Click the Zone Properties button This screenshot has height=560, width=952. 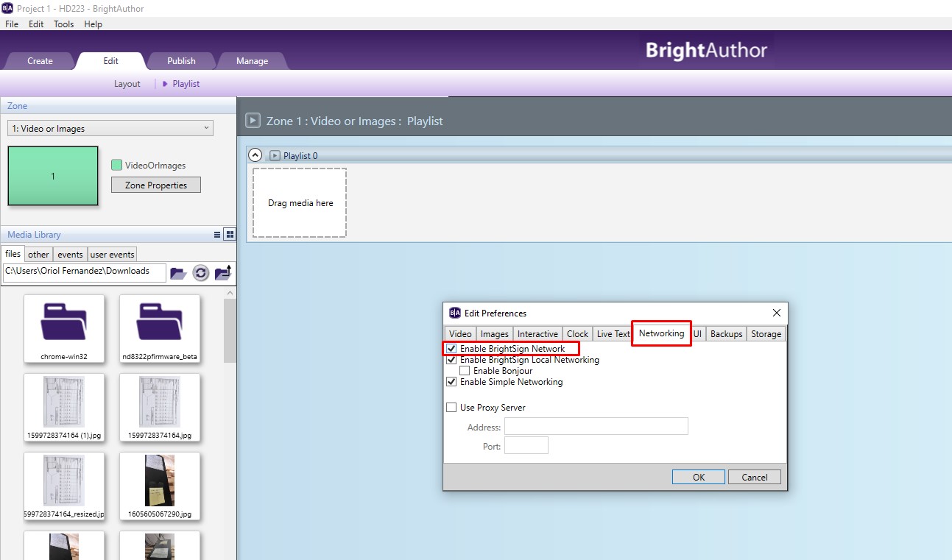[155, 185]
